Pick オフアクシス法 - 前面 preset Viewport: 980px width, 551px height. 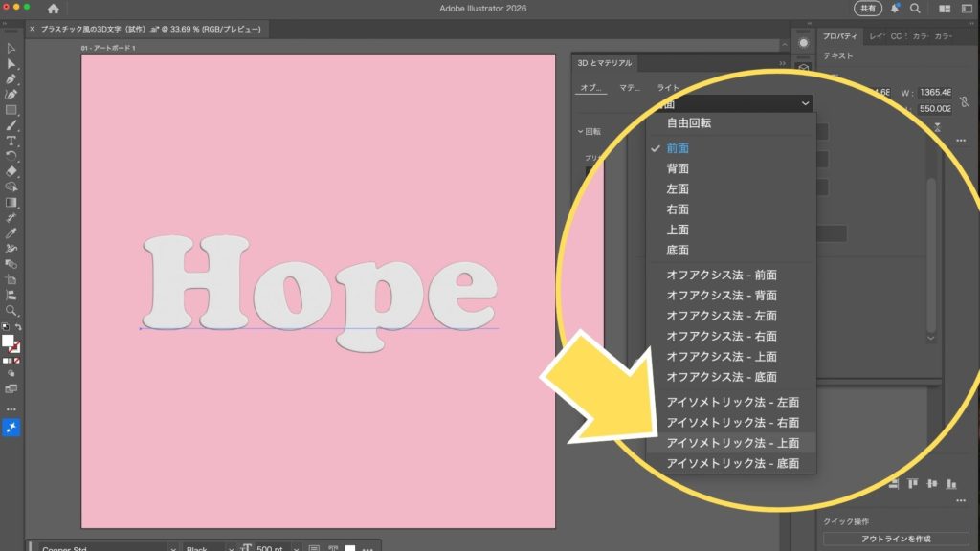722,275
